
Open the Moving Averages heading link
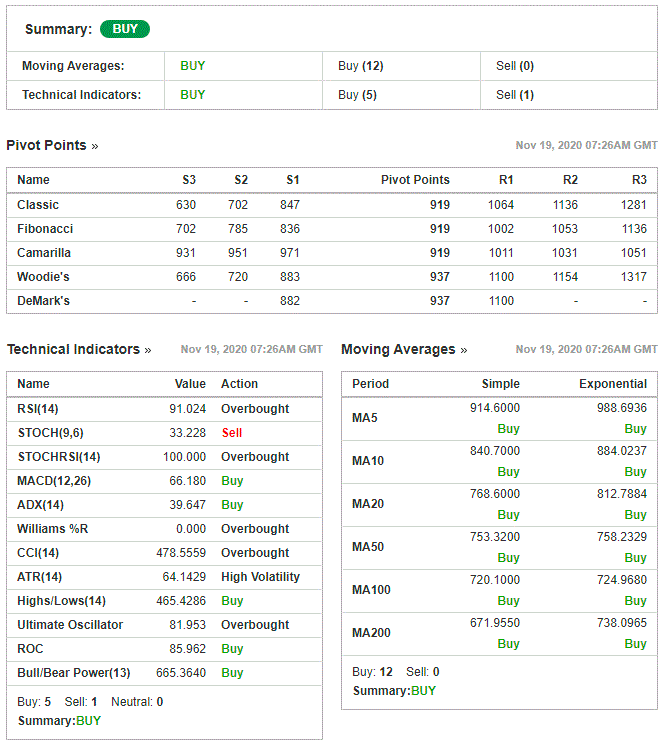pos(404,349)
